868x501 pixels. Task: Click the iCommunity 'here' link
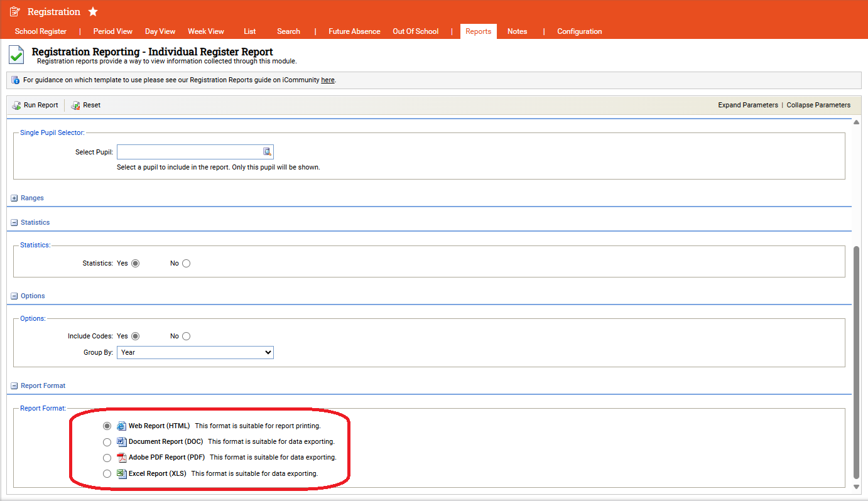pos(327,80)
